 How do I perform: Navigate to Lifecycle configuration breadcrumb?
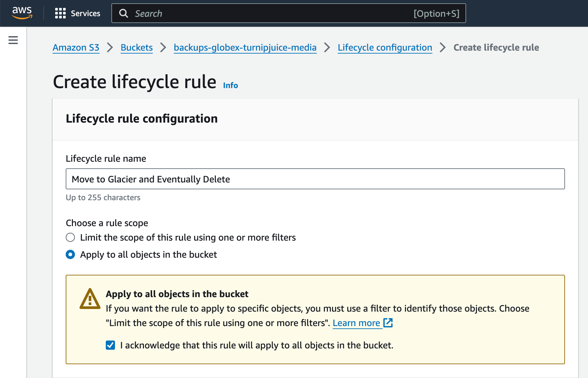click(x=385, y=47)
